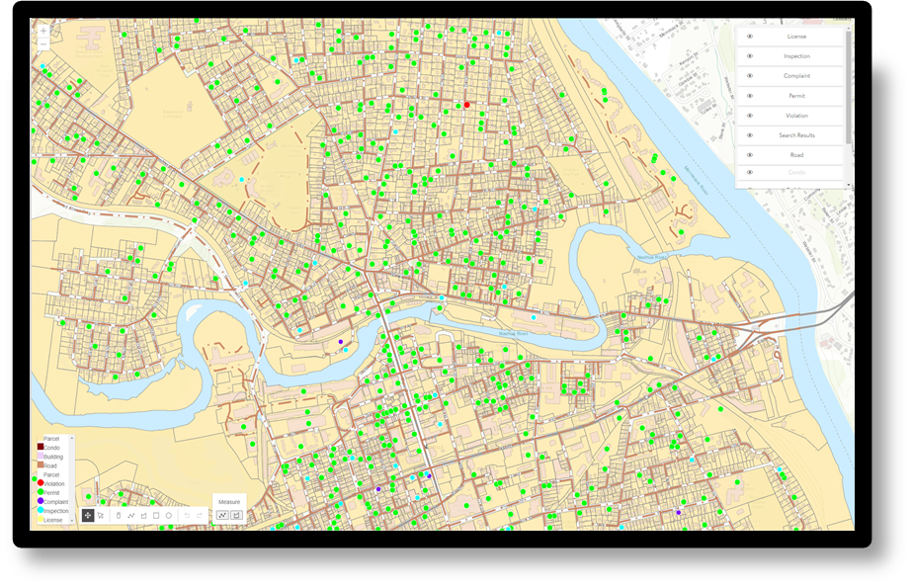The height and width of the screenshot is (588, 912).
Task: Select the Road layer name
Action: (796, 155)
